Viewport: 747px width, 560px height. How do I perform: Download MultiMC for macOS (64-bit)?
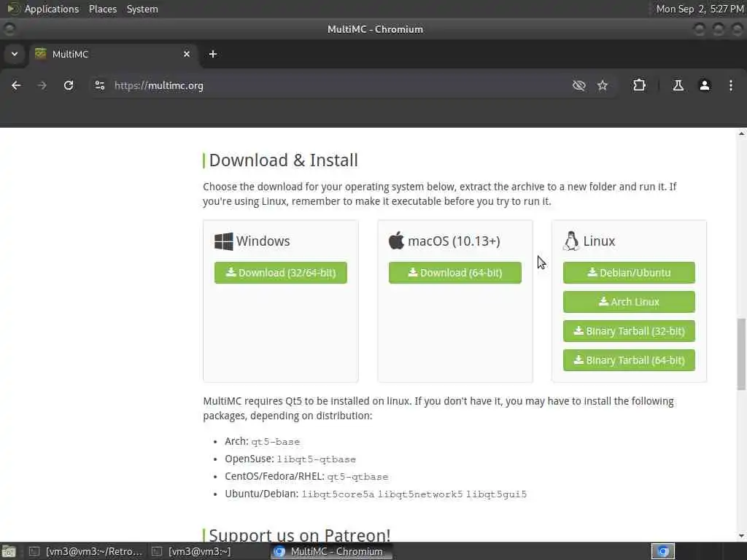click(x=455, y=273)
